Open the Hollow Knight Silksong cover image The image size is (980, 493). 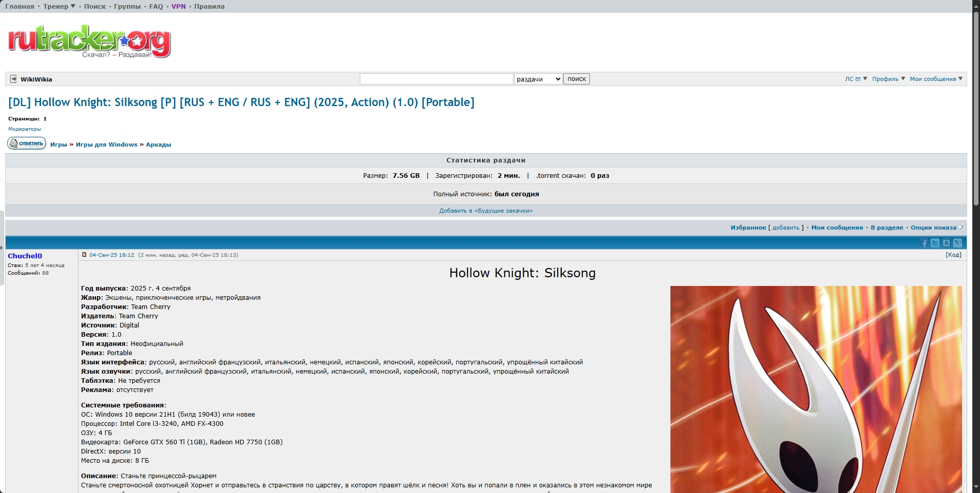point(815,389)
